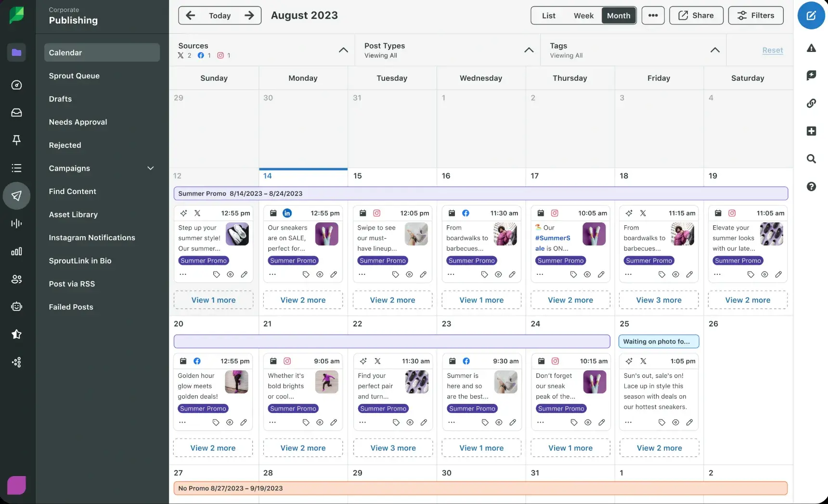Click edit pencil on 1:05 pm Friday 25 post
Image resolution: width=828 pixels, height=504 pixels.
(689, 422)
